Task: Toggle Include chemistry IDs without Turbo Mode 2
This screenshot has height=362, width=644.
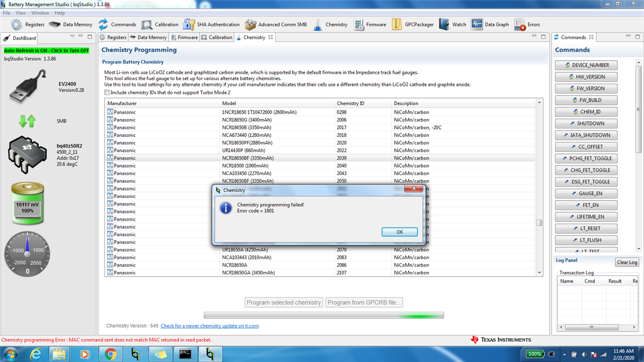Action: [x=107, y=93]
